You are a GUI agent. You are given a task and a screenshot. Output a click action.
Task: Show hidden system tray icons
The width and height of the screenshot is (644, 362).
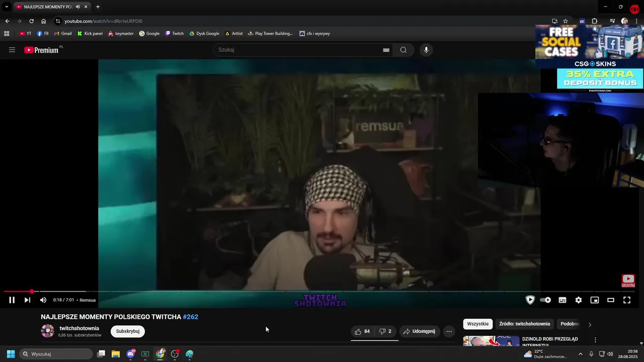tap(580, 354)
